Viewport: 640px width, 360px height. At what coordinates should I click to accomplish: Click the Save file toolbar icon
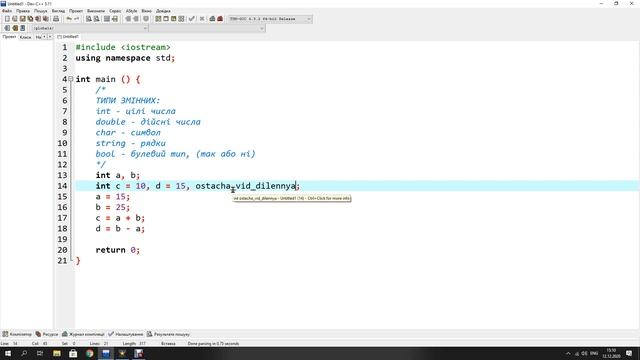click(22, 19)
